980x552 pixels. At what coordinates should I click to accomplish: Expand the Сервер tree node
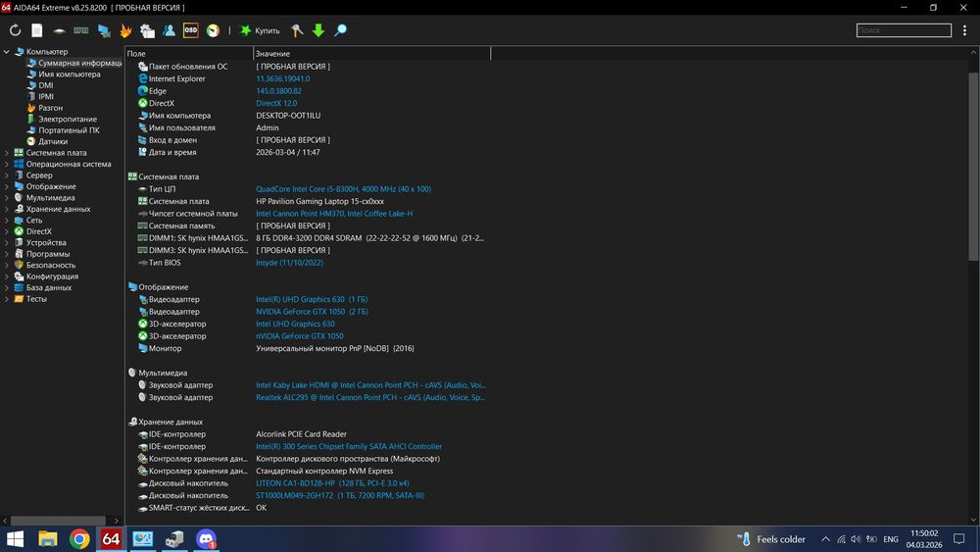coord(6,176)
